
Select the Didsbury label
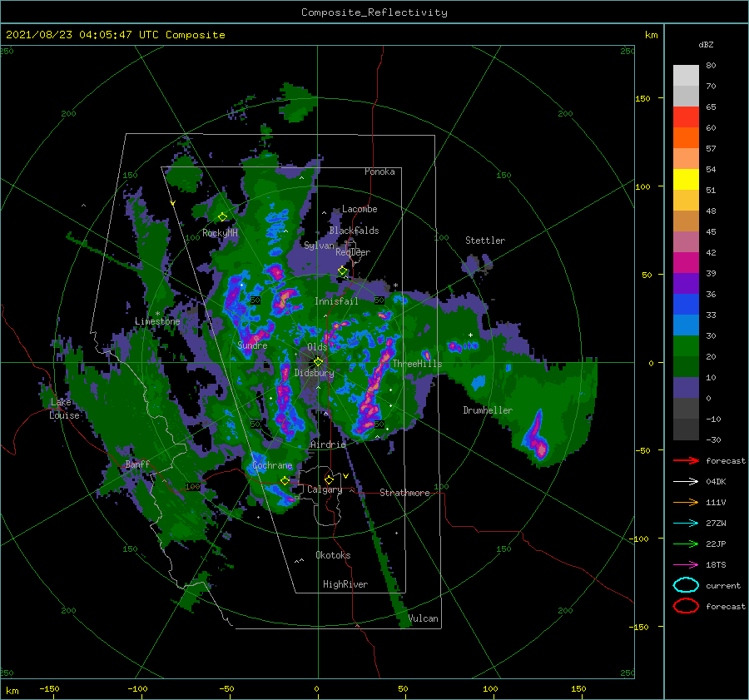pos(314,373)
